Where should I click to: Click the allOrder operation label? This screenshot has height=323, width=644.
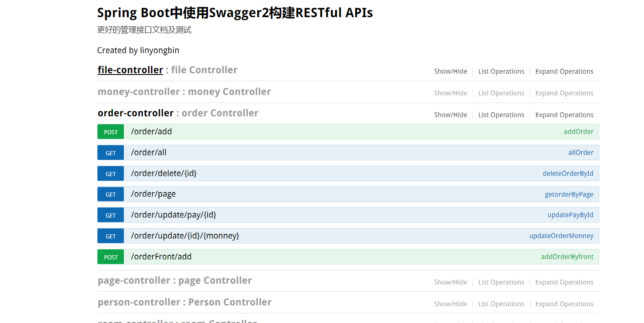coord(581,153)
